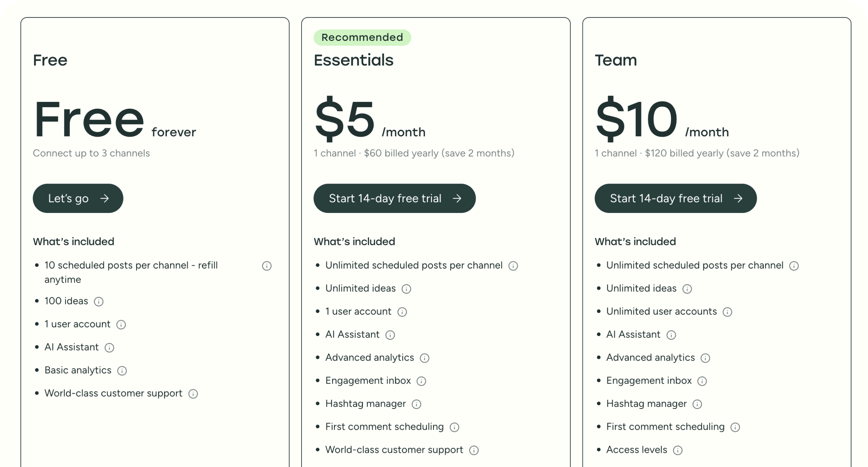View details on Free plan AI Assistant
868x467 pixels.
pyautogui.click(x=109, y=348)
